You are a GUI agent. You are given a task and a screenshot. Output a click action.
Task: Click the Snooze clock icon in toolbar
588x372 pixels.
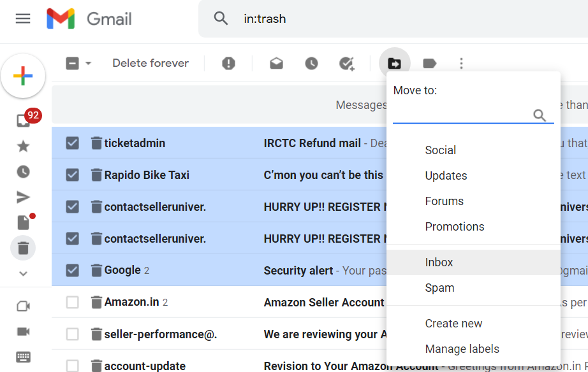[311, 63]
